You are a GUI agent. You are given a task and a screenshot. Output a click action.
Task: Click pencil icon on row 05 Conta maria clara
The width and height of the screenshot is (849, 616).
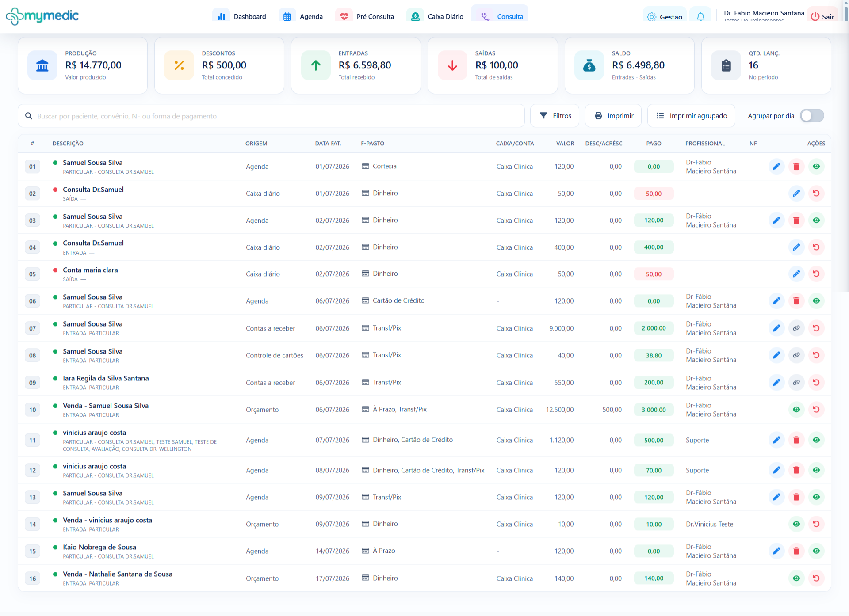pyautogui.click(x=796, y=274)
